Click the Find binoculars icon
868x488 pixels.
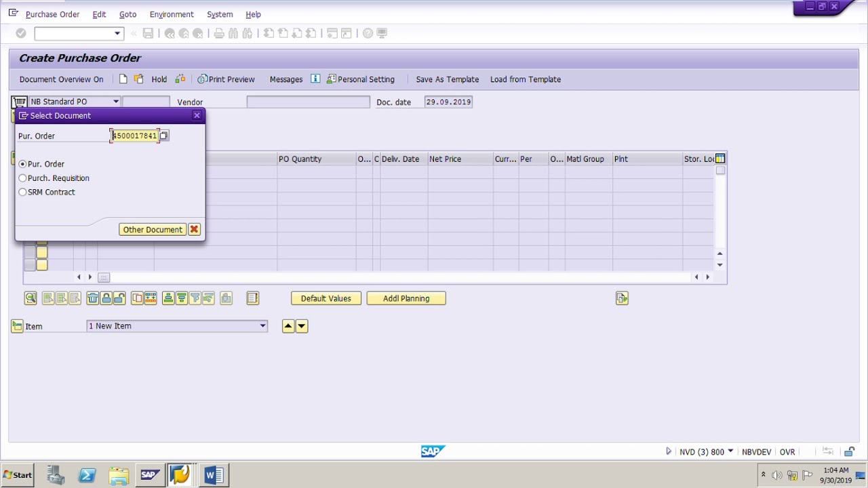[x=233, y=33]
